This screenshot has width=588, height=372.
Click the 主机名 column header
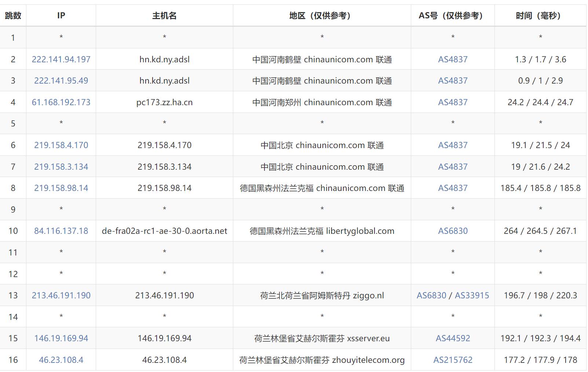(164, 15)
